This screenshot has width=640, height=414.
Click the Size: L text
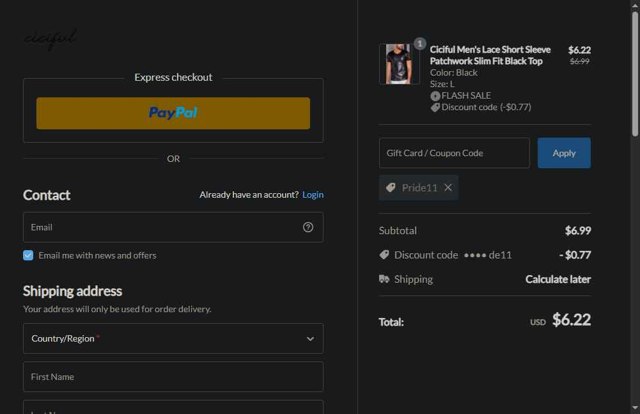[x=442, y=84]
